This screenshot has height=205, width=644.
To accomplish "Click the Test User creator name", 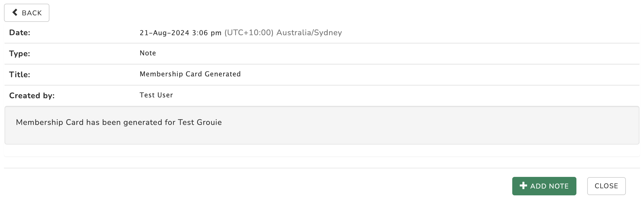I will (x=156, y=95).
